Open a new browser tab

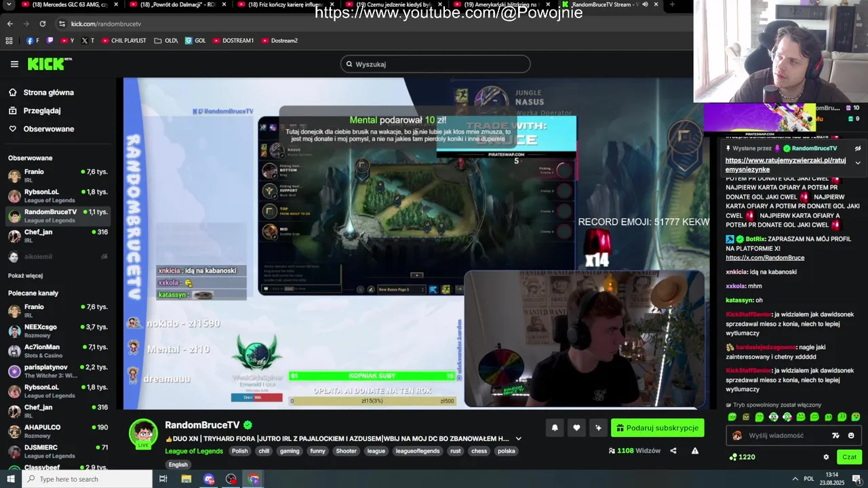click(672, 4)
